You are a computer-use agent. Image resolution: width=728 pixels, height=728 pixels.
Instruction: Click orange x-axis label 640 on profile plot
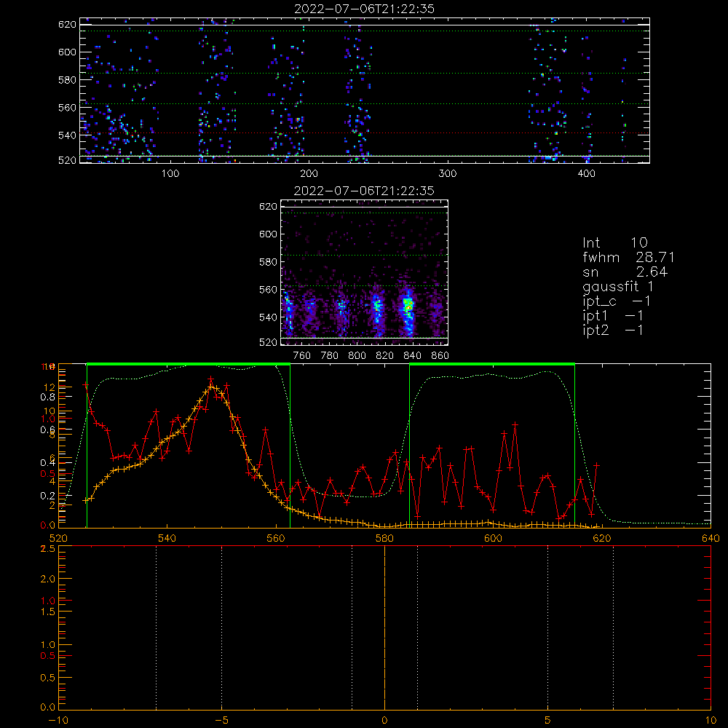[x=711, y=539]
